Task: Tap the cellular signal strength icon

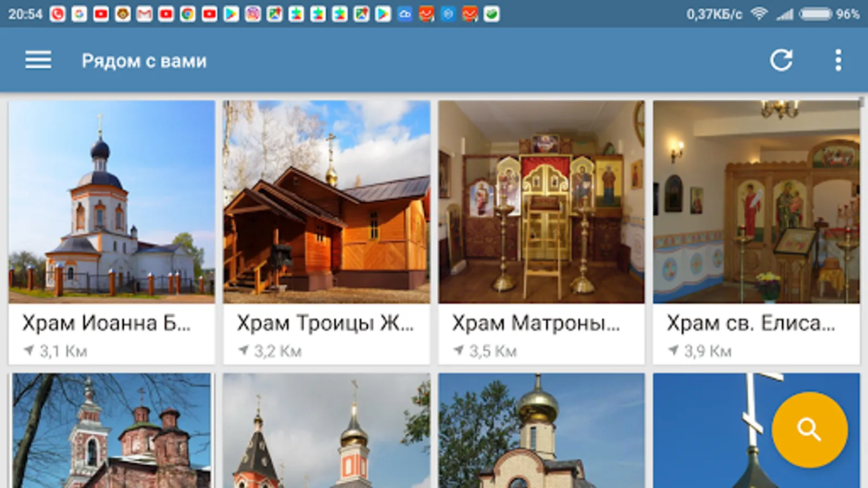Action: tap(784, 14)
